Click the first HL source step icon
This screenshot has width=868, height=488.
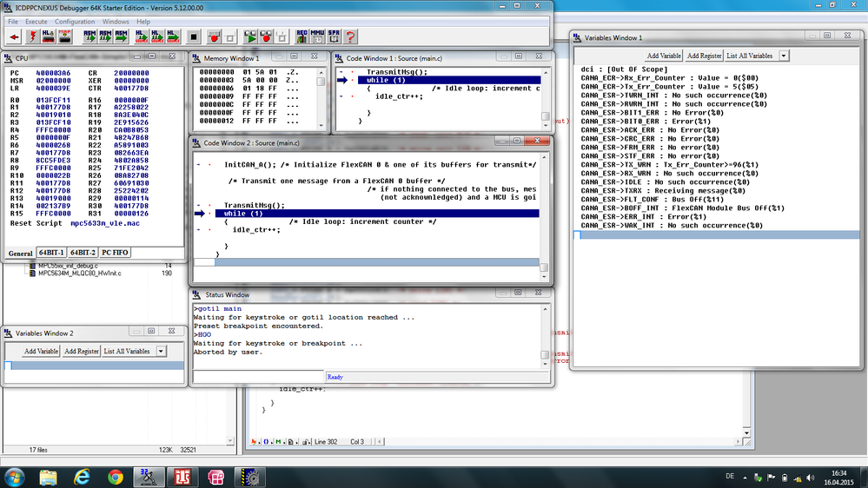pyautogui.click(x=142, y=37)
